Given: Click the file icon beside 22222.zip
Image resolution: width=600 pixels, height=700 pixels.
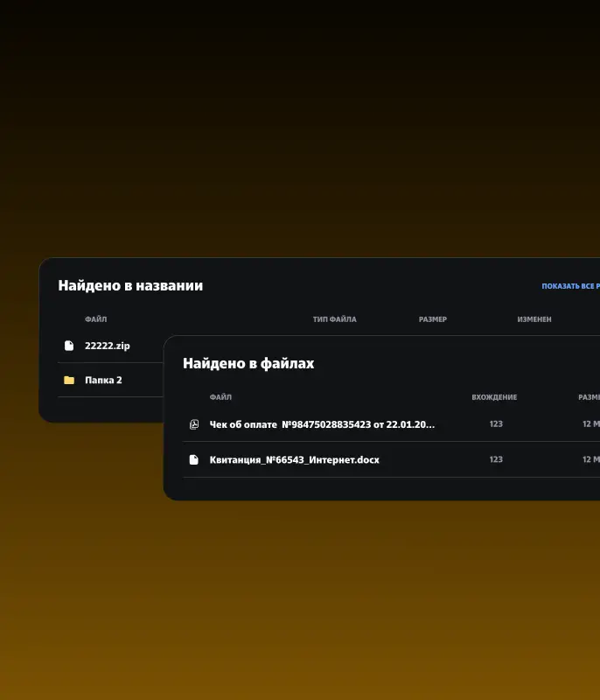Looking at the screenshot, I should click(x=69, y=346).
